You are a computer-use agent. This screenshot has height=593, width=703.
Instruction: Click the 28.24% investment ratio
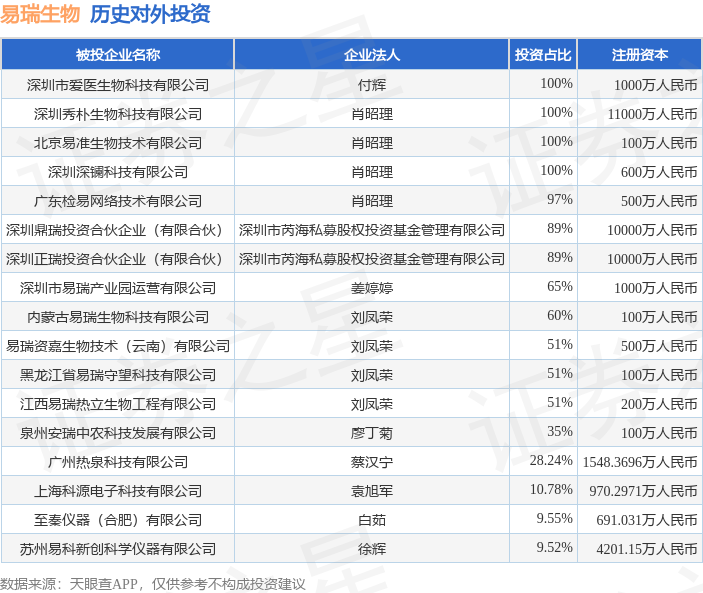click(x=551, y=460)
